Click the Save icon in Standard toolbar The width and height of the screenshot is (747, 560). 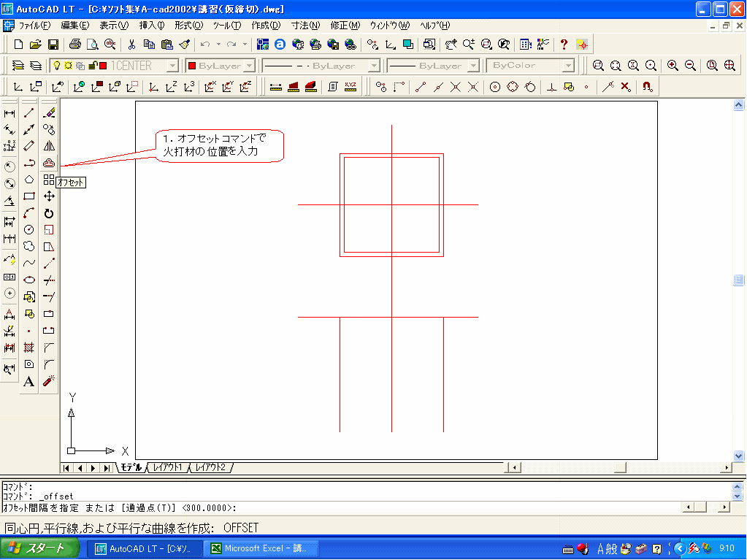pyautogui.click(x=53, y=45)
